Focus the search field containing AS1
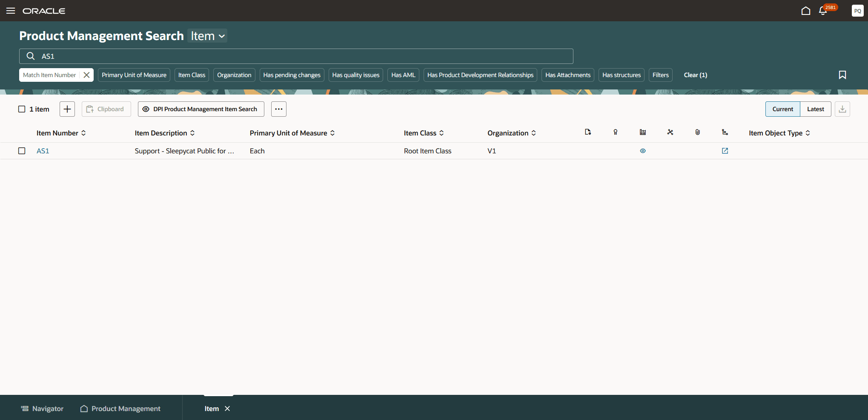 (x=296, y=56)
